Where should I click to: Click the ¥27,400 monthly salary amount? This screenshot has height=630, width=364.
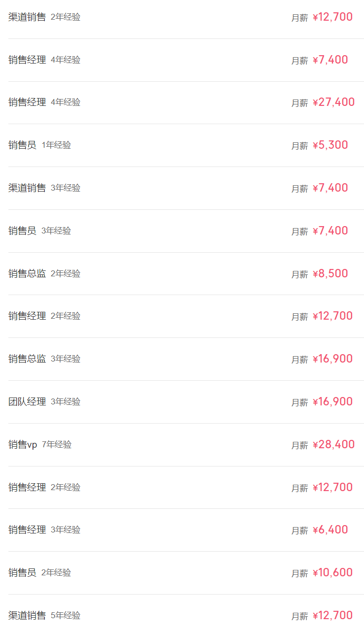pos(333,102)
